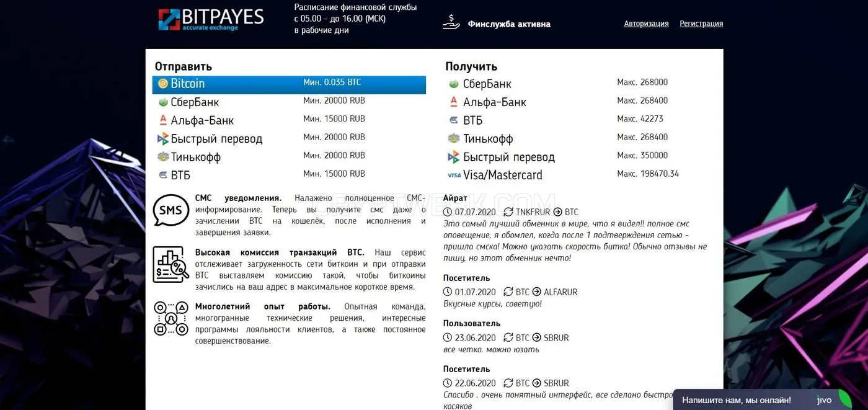Screen dimensions: 868x410
Task: Click the Тинькофф crest icon under Отправить
Action: tap(163, 157)
